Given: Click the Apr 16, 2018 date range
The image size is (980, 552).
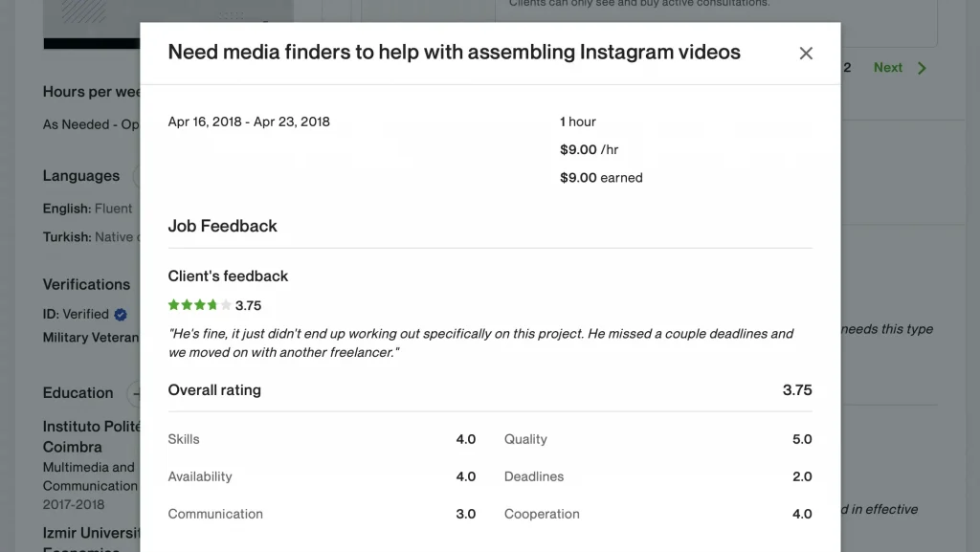Looking at the screenshot, I should pos(249,121).
